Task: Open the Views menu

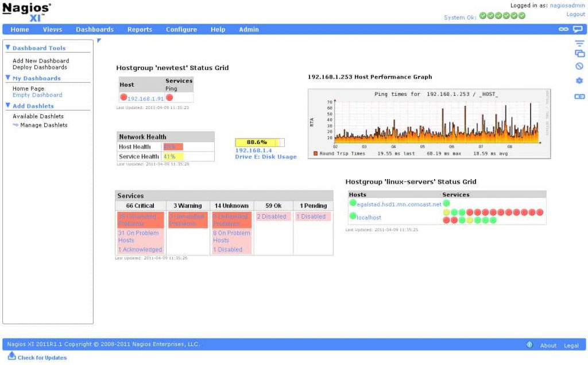Action: click(x=52, y=29)
